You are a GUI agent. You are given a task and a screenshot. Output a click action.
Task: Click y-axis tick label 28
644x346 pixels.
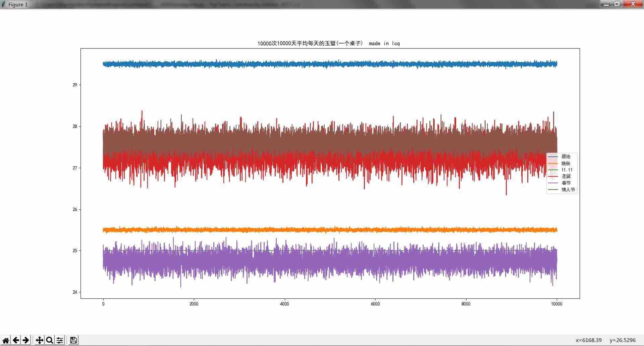point(75,127)
